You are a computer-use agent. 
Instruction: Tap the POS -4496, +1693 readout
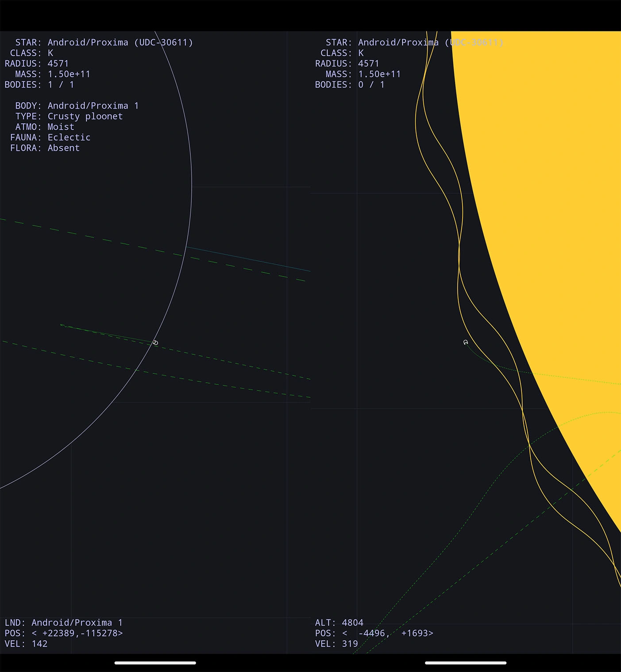coord(374,634)
